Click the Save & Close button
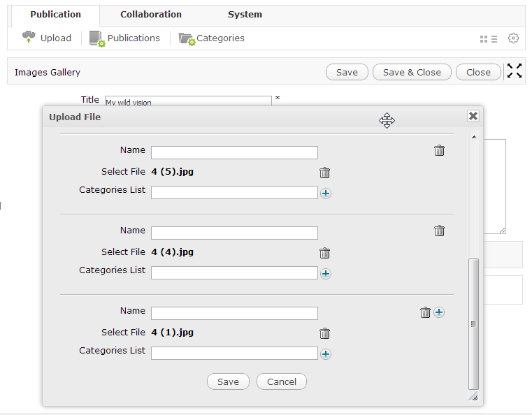 [412, 72]
